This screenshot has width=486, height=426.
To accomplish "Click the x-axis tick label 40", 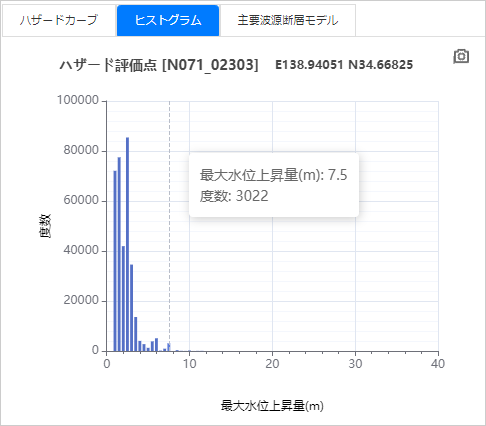I will 438,364.
